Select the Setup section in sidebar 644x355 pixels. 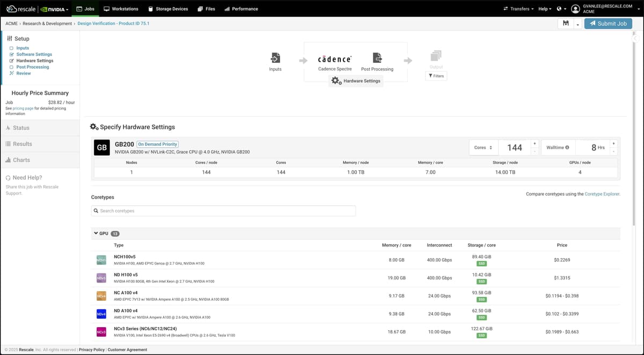tap(18, 39)
